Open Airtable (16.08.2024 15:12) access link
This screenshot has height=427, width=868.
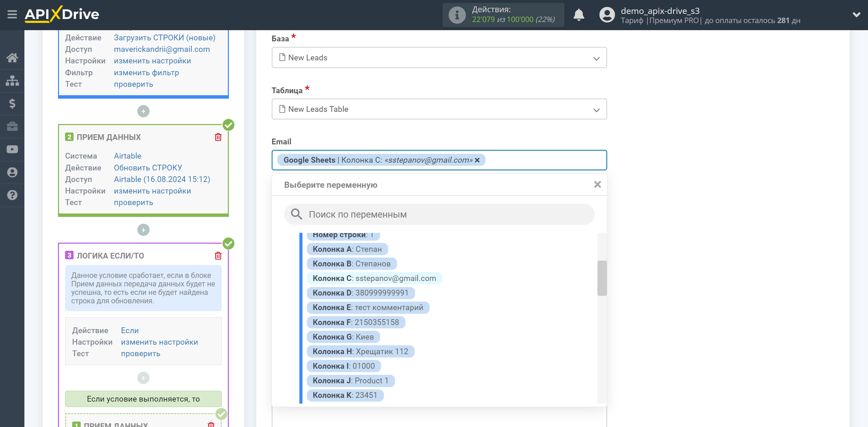(162, 179)
